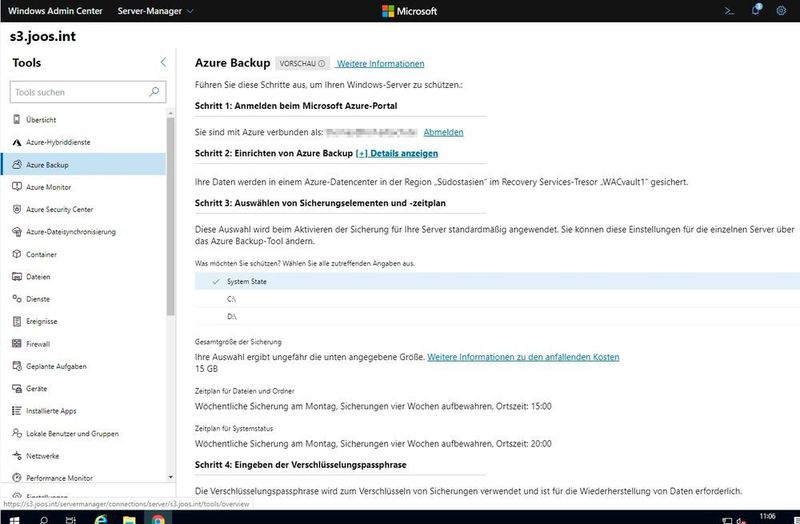This screenshot has width=800, height=524.
Task: Click the s3.joos.int server name
Action: [43, 36]
